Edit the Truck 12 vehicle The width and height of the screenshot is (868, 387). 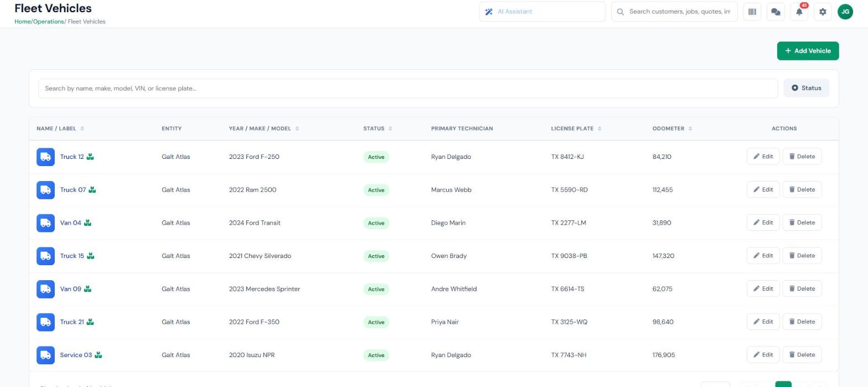pyautogui.click(x=763, y=157)
